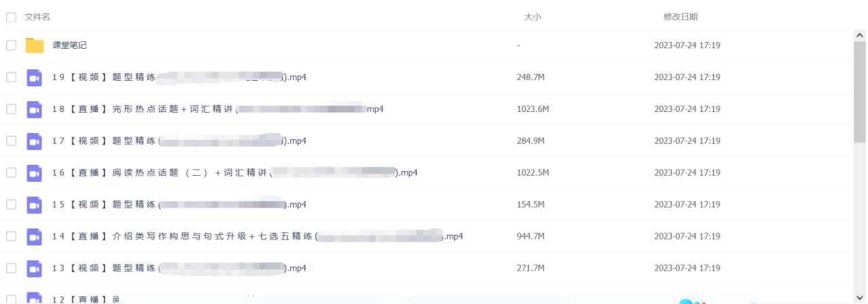
Task: Sort files by 大小 column header
Action: tap(532, 17)
